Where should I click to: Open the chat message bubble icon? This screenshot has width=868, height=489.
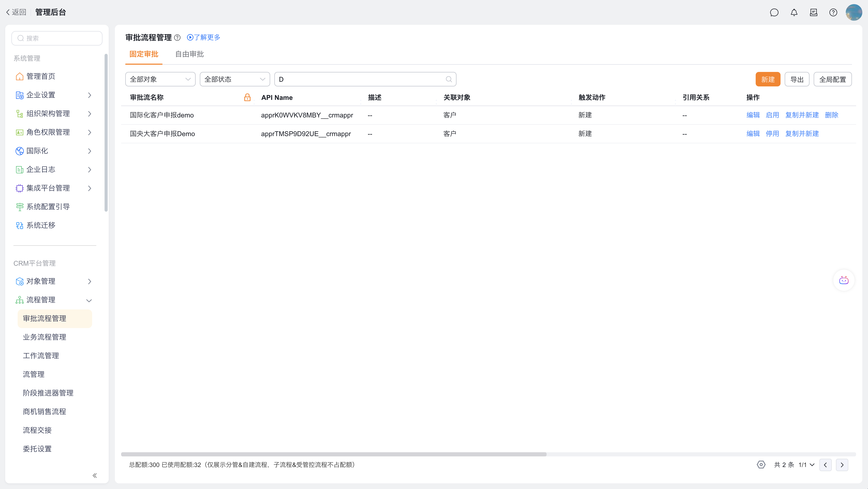coord(774,13)
